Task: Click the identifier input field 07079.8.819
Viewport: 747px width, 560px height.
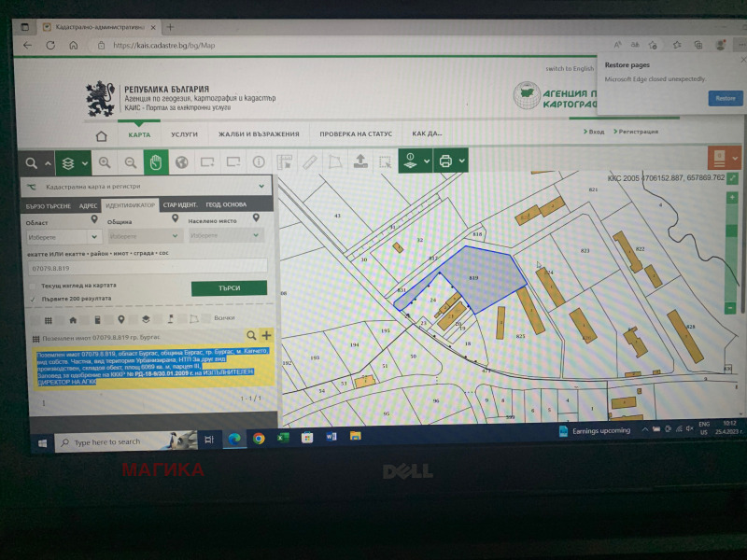Action: pos(147,267)
